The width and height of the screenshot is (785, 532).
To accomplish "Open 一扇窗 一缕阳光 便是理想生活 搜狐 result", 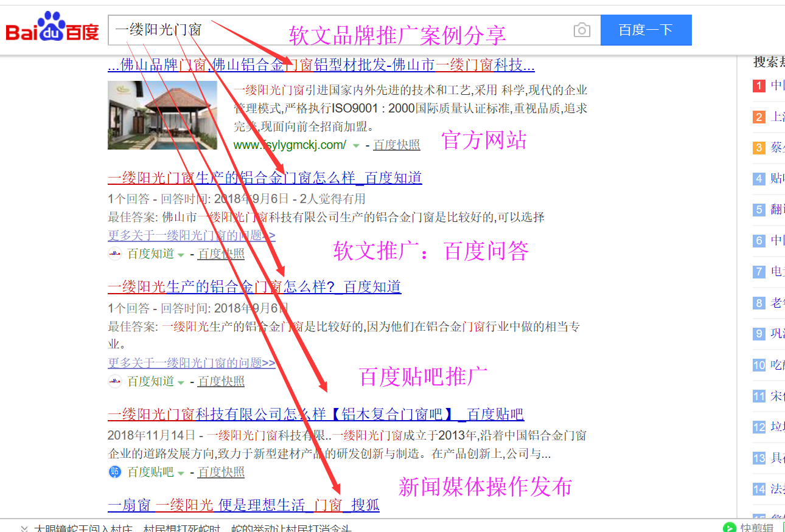I will tap(243, 505).
